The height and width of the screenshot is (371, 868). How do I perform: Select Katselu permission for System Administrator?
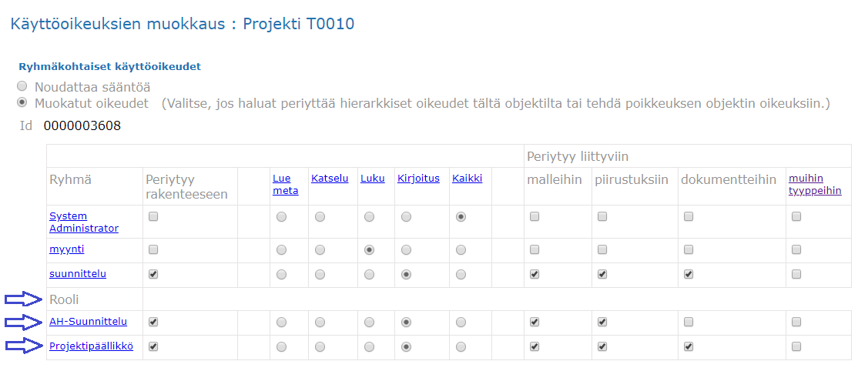(x=319, y=217)
